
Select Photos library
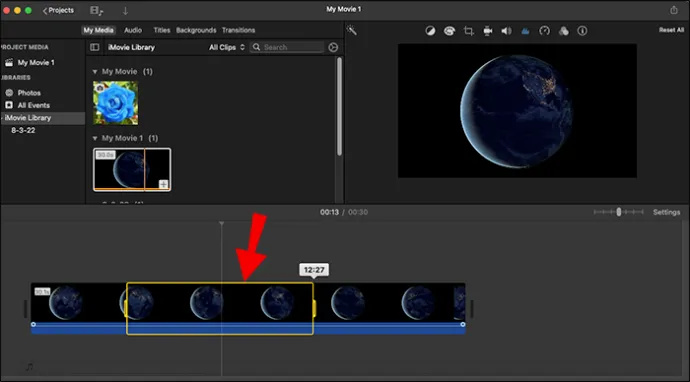coord(29,93)
